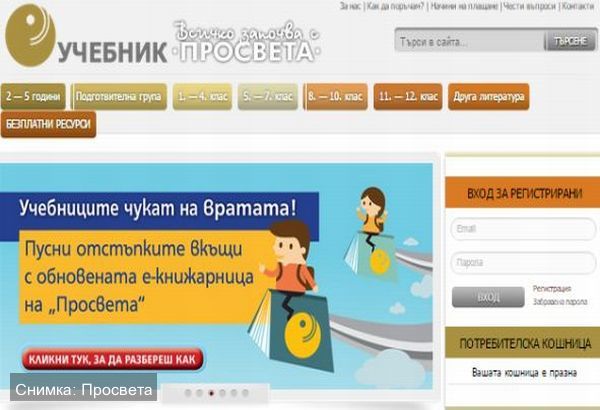The height and width of the screenshot is (410, 600).
Task: Open the 'БЕЗПЛАТНИ РЕСУРСИ' section
Action: pyautogui.click(x=49, y=124)
